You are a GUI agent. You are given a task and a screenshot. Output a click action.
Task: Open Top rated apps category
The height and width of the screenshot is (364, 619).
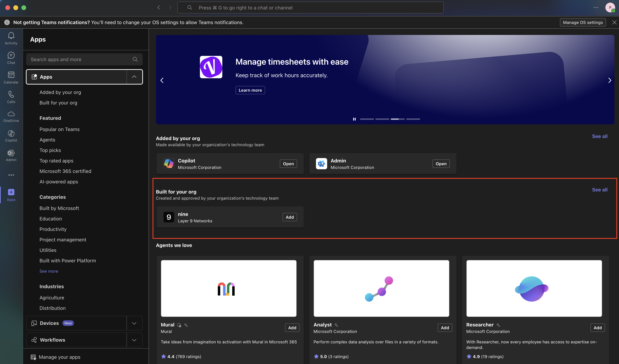[x=56, y=161]
